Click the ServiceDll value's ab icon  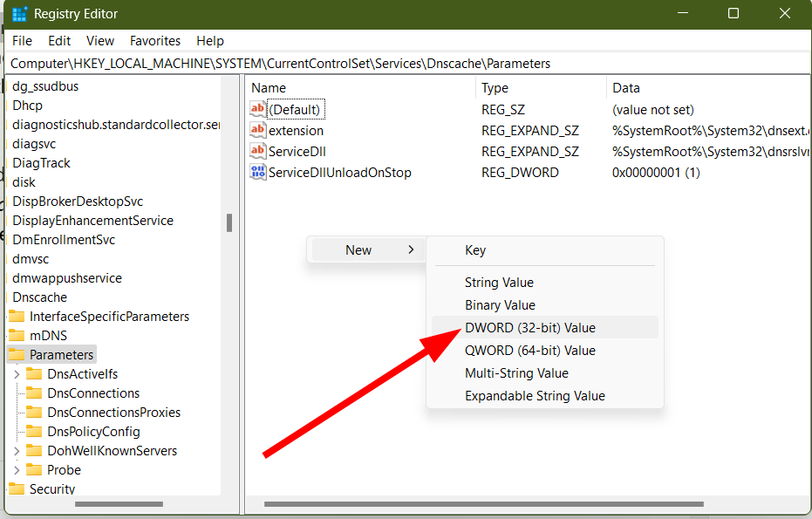coord(257,151)
